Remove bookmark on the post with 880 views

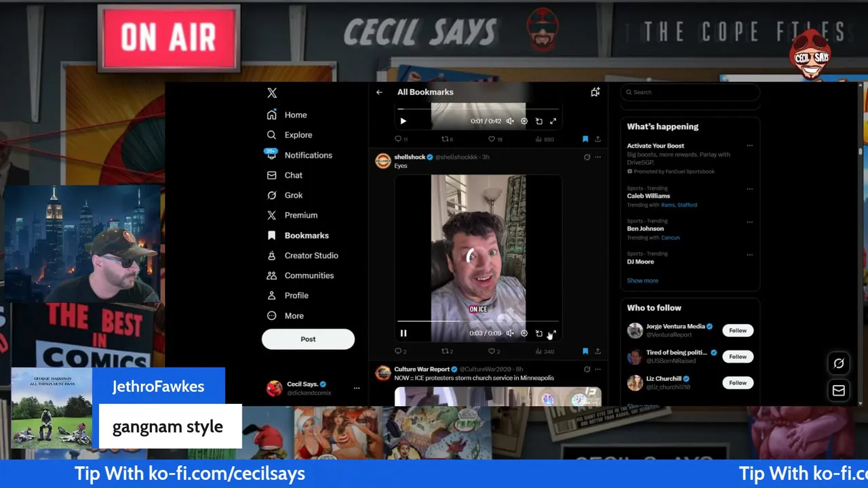point(585,139)
